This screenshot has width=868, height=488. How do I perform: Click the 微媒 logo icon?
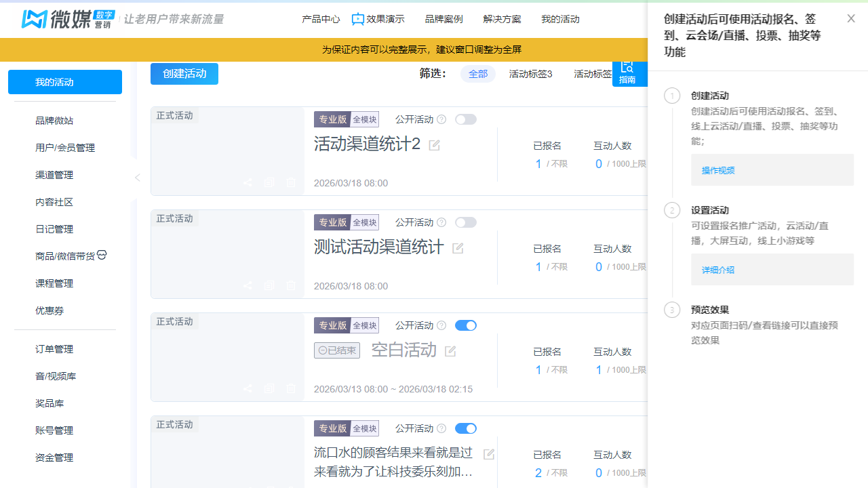click(33, 19)
